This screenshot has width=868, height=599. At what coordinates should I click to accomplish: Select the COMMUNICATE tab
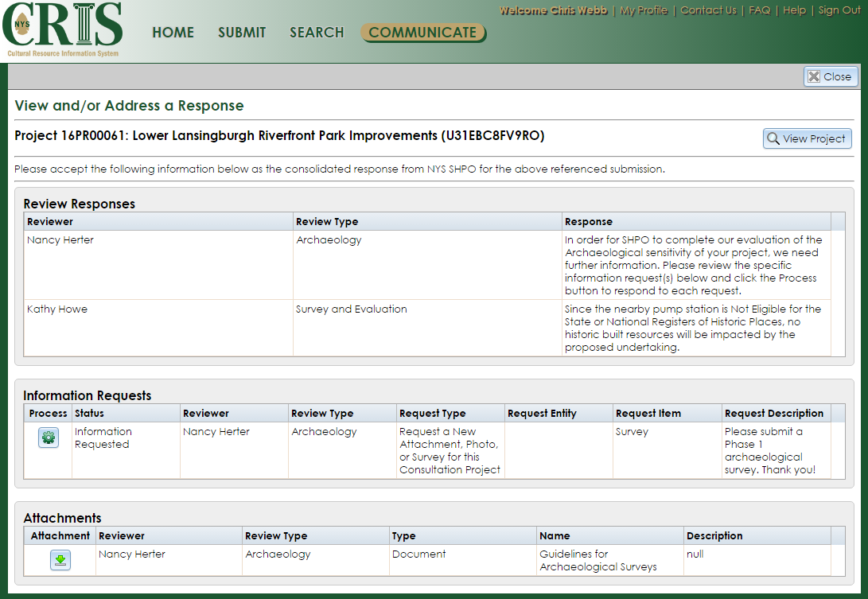pyautogui.click(x=423, y=33)
